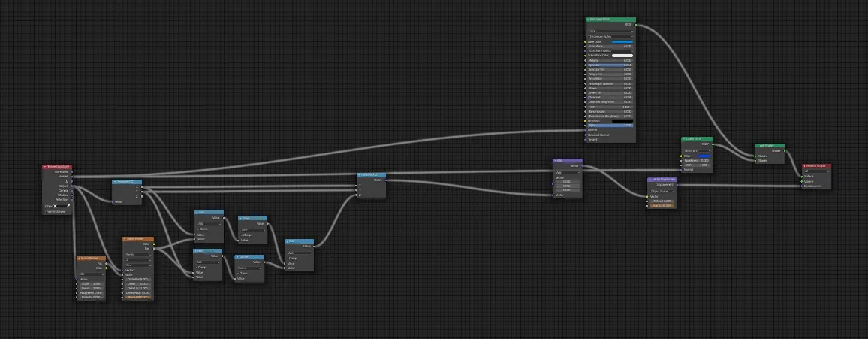868x339 pixels.
Task: Click the Specular slider in Principled BSDF
Action: click(610, 65)
